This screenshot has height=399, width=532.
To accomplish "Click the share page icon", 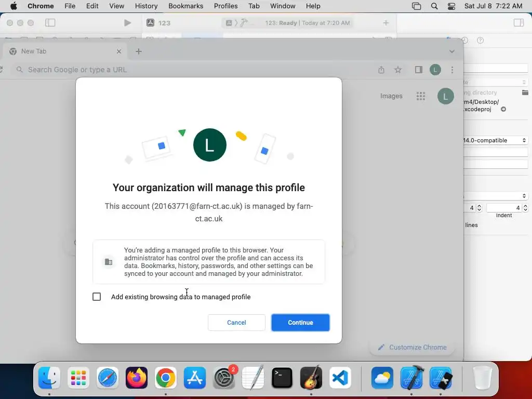I will pos(381,70).
